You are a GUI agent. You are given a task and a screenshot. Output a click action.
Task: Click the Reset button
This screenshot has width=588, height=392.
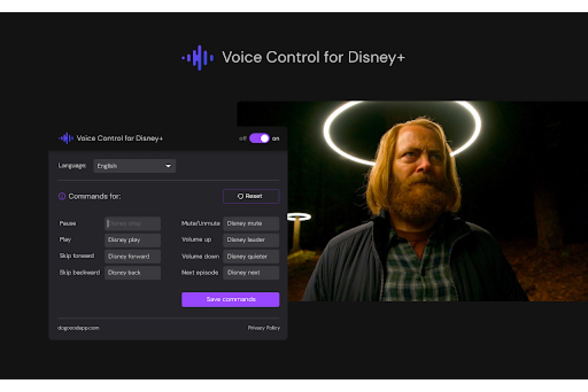[251, 196]
